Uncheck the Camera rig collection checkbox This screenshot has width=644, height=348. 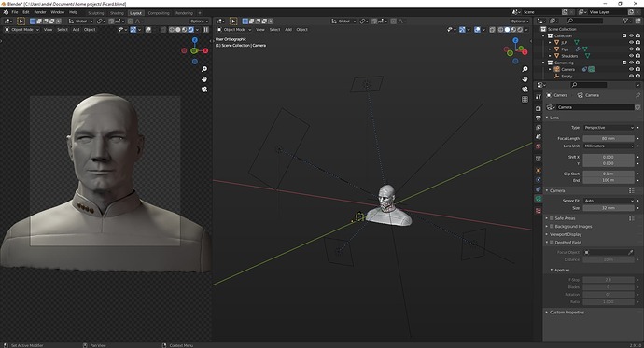[x=624, y=63]
